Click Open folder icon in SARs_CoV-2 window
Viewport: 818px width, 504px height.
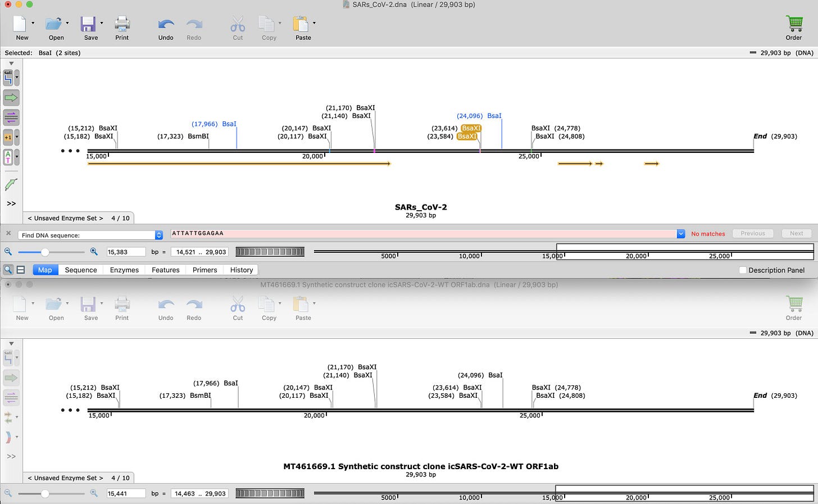pos(54,24)
